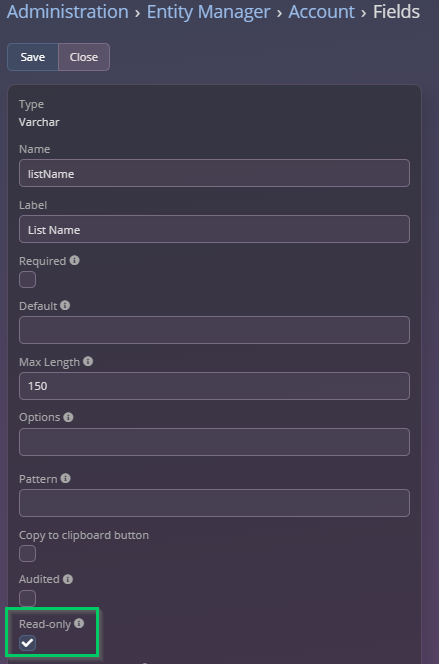Click into the Label input field
439x664 pixels.
click(x=214, y=229)
